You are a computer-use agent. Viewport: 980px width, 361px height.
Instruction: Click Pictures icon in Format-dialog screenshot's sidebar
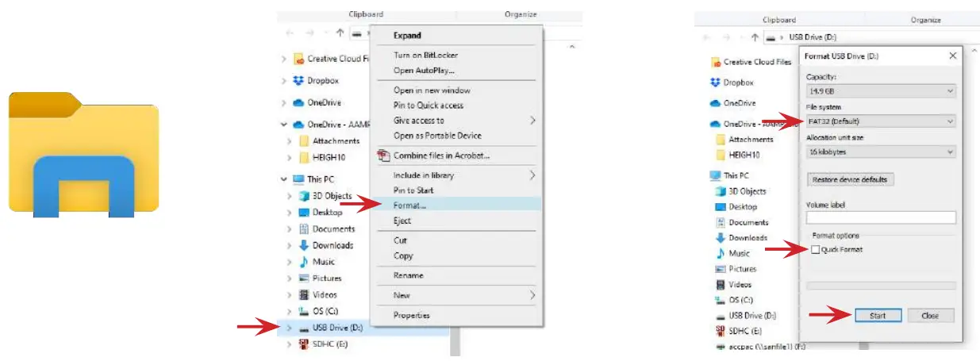click(x=721, y=269)
